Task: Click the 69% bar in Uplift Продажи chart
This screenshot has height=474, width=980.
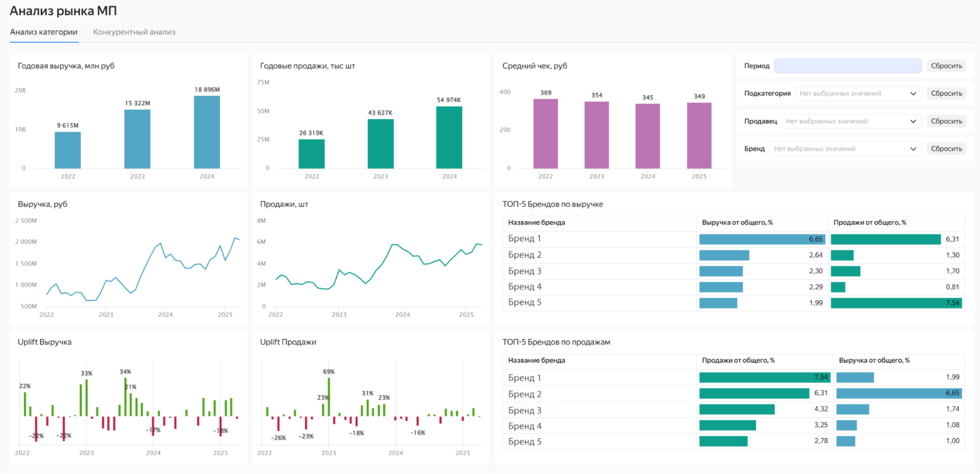Action: click(x=329, y=397)
